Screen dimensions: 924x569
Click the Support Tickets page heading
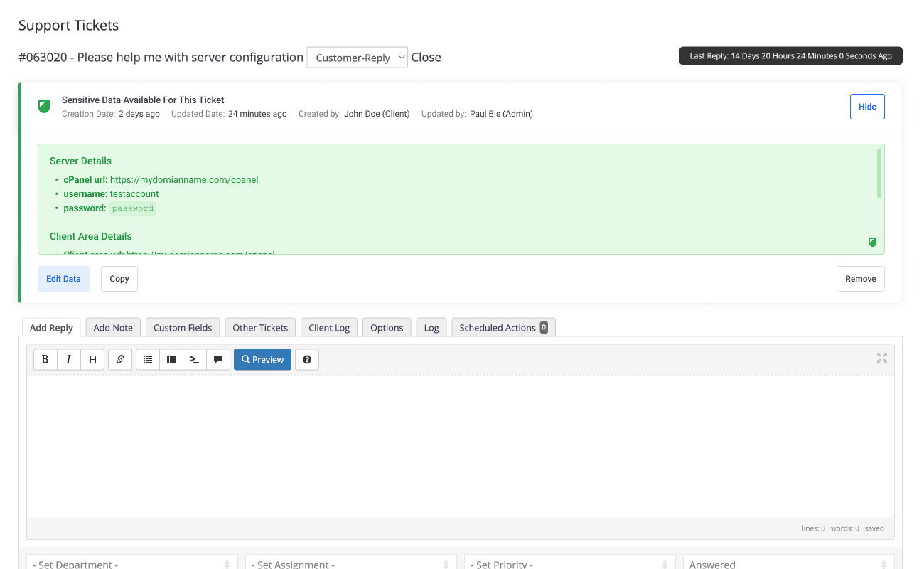(69, 26)
